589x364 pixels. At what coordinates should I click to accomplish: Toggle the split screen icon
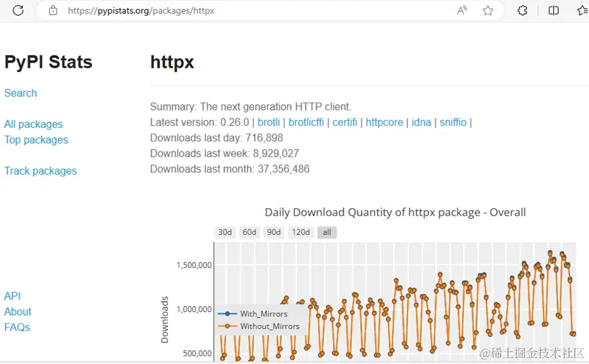pyautogui.click(x=553, y=11)
